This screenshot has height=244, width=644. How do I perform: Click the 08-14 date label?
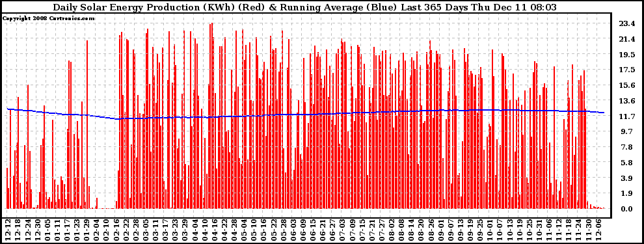(411, 230)
